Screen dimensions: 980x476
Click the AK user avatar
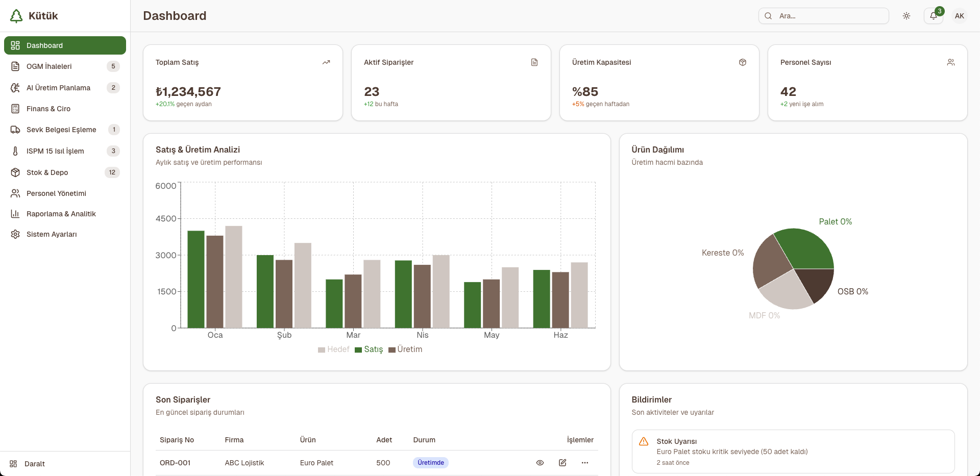[959, 16]
